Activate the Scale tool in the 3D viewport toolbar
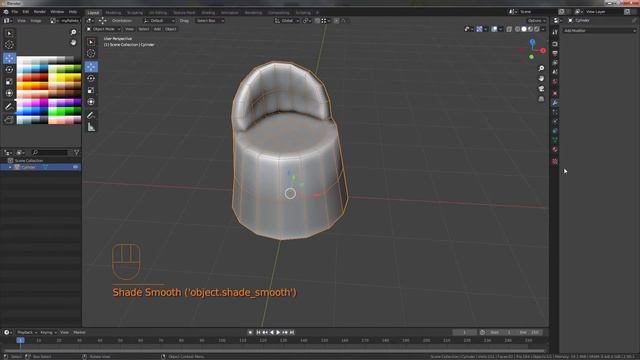Image resolution: width=640 pixels, height=360 pixels. [x=91, y=90]
